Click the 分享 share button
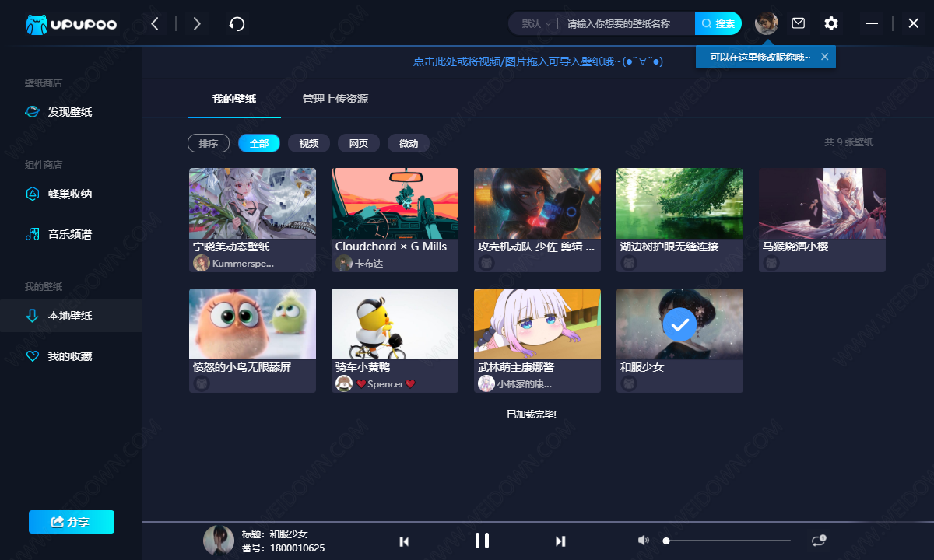The height and width of the screenshot is (560, 934). (x=72, y=522)
